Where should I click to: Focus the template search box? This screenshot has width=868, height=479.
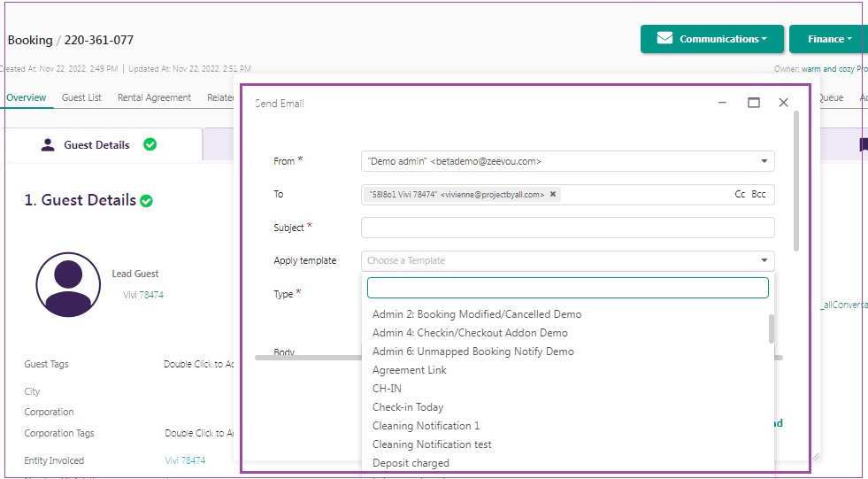(567, 288)
